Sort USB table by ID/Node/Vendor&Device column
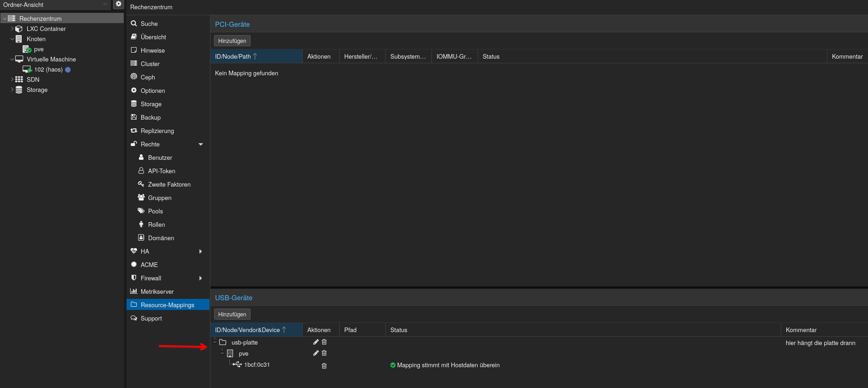868x388 pixels. pos(256,330)
